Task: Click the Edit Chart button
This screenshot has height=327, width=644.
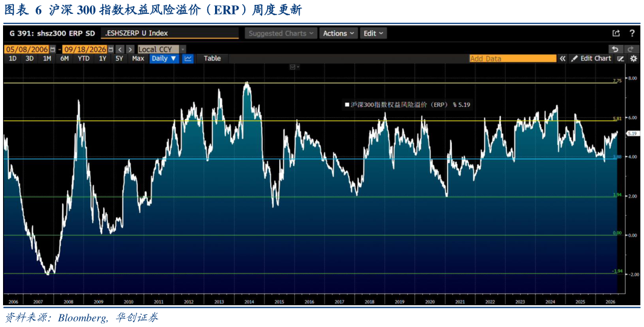Action: click(591, 59)
